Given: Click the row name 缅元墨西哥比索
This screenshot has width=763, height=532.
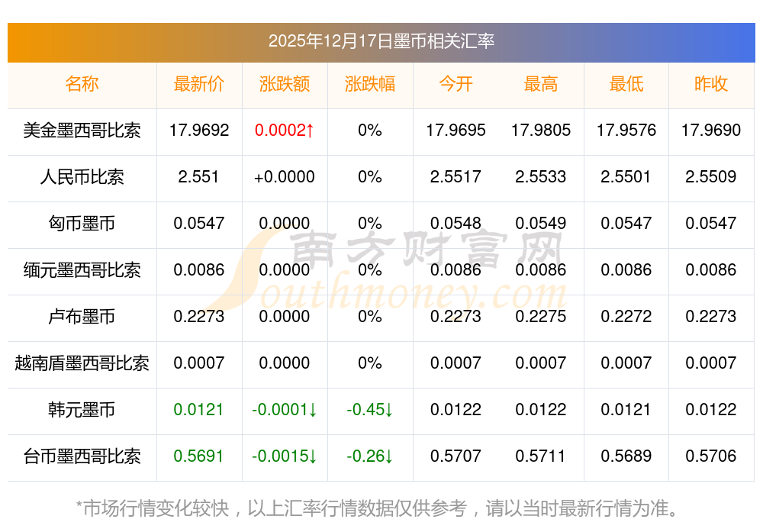Looking at the screenshot, I should coord(82,269).
